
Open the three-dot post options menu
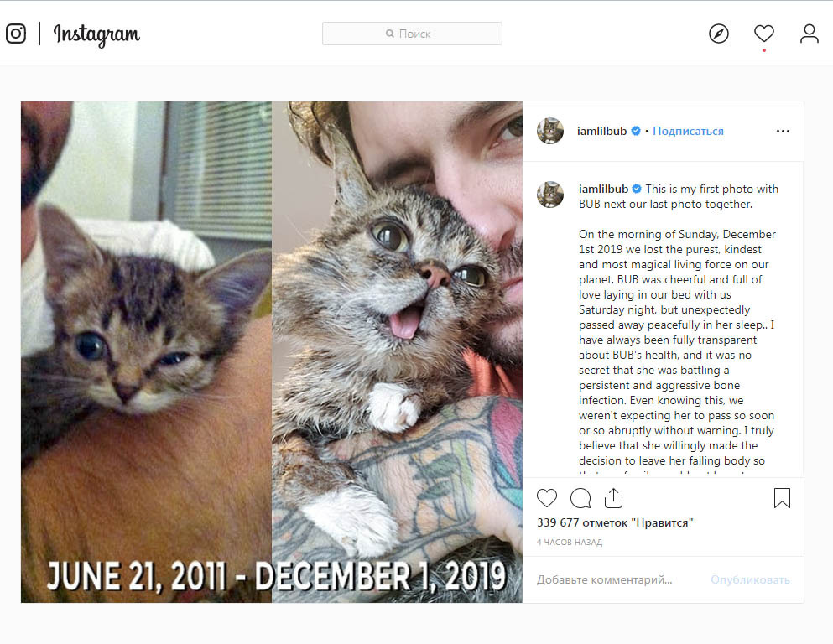[x=783, y=131]
